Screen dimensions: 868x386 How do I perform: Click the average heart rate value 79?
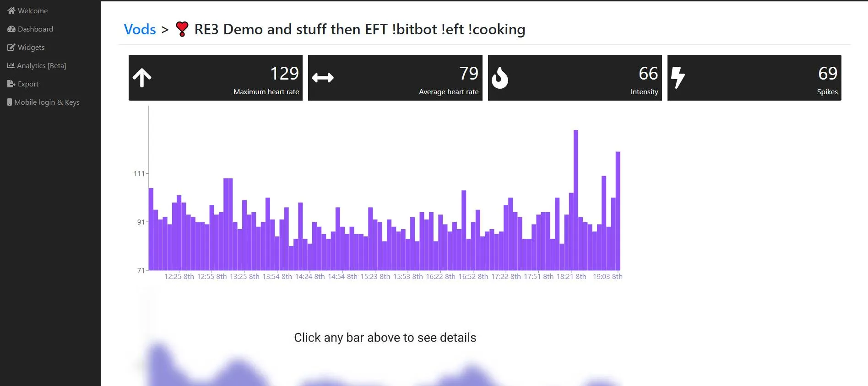tap(469, 73)
